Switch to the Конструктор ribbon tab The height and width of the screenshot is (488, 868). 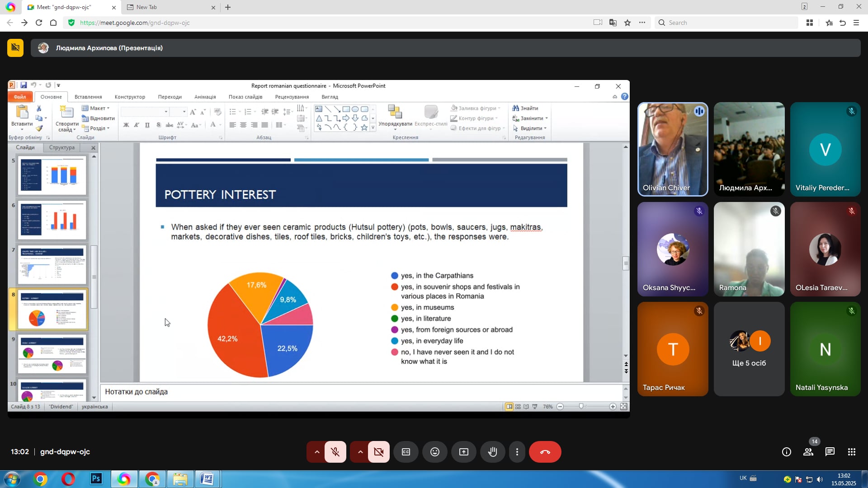click(130, 97)
